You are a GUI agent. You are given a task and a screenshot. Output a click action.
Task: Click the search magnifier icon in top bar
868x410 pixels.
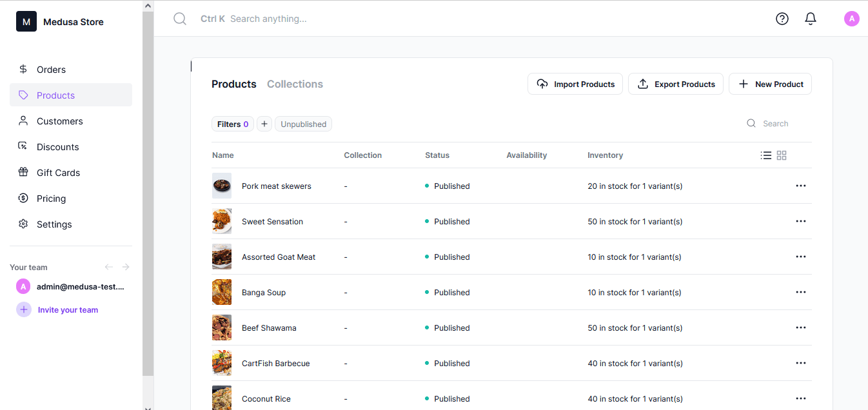[x=180, y=19]
